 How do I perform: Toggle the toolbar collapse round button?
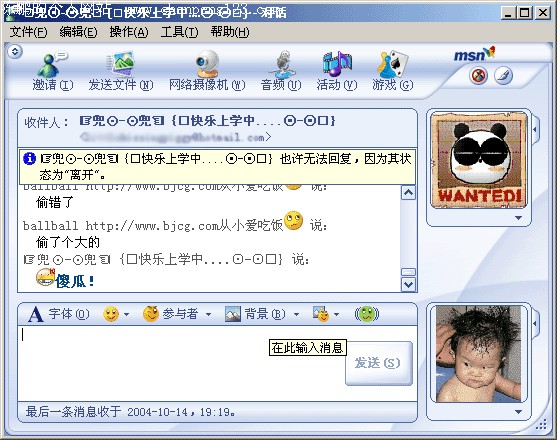[x=15, y=51]
